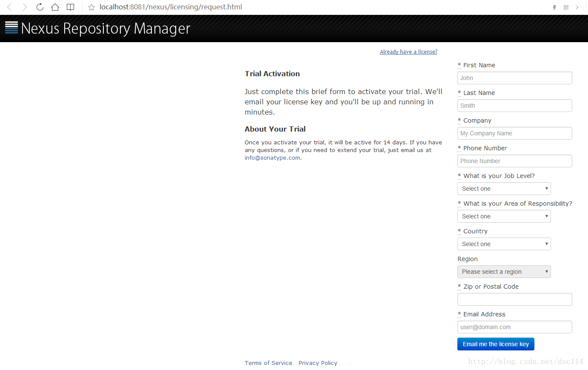Go back with the browser back arrow
The height and width of the screenshot is (370, 588).
click(10, 7)
